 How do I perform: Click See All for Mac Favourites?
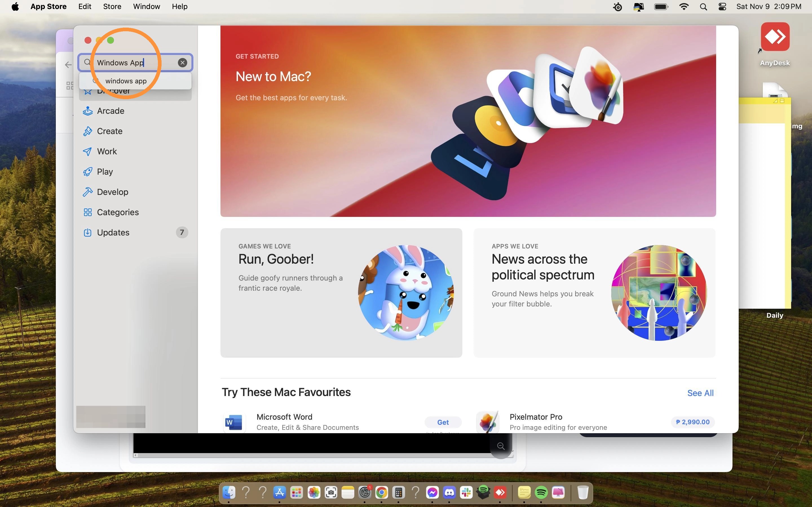click(700, 393)
